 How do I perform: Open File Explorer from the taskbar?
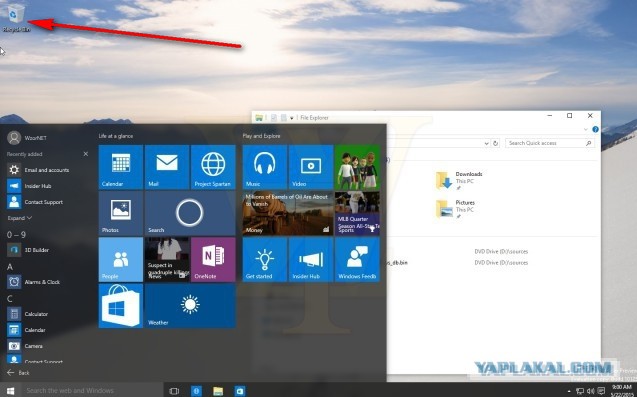218,391
